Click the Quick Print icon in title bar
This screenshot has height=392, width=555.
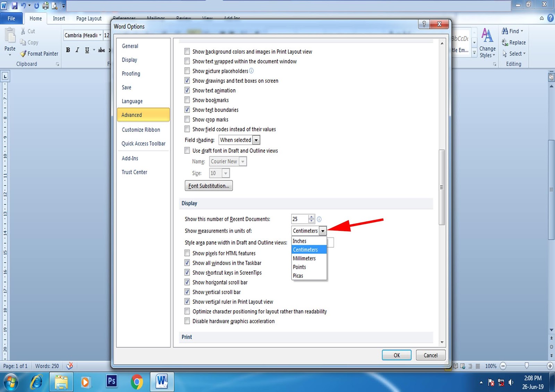[x=45, y=6]
